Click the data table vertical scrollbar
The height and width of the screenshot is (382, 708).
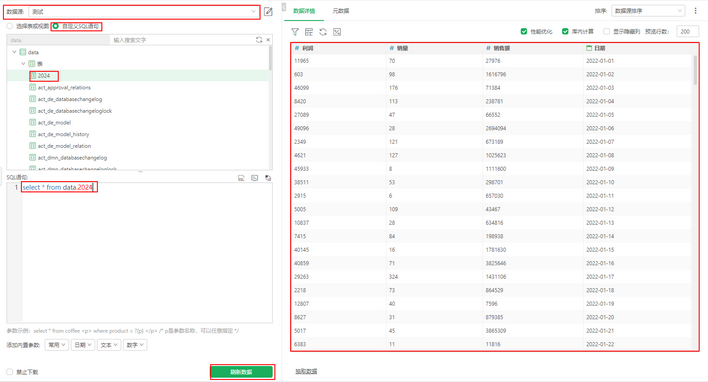pyautogui.click(x=694, y=70)
